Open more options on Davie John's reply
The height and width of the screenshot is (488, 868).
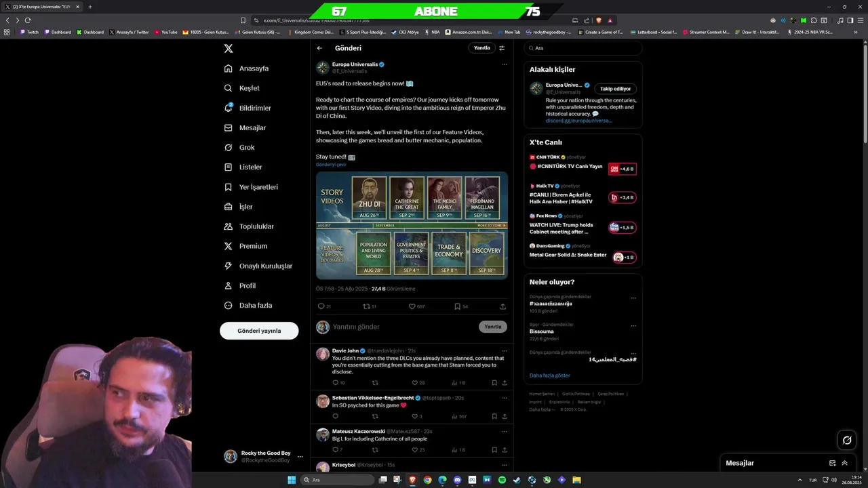(x=505, y=351)
